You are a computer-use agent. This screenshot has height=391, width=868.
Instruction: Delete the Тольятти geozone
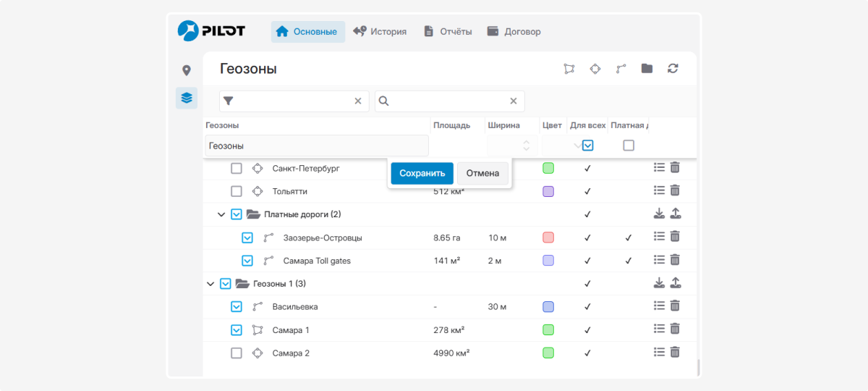click(x=675, y=191)
